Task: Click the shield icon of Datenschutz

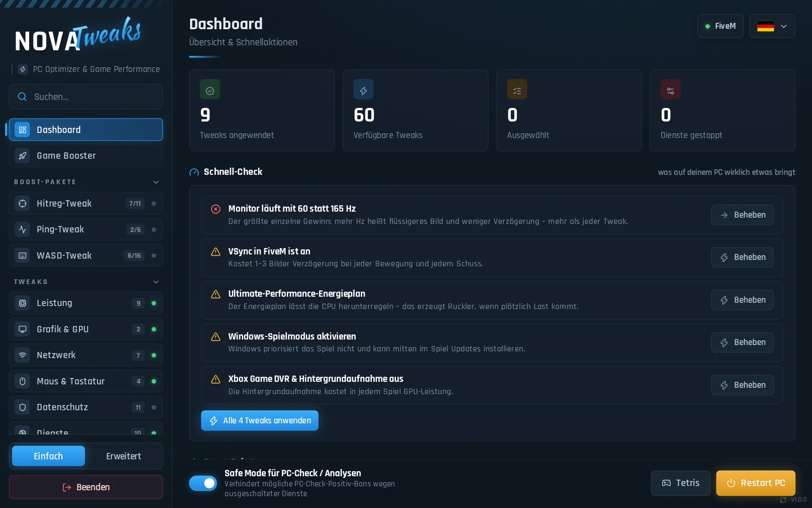Action: [x=22, y=407]
